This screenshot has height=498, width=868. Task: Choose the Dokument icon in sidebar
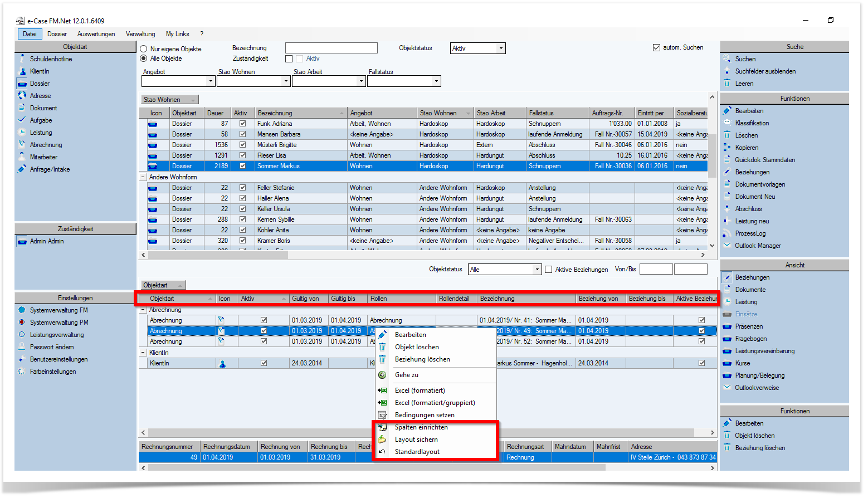(x=22, y=108)
